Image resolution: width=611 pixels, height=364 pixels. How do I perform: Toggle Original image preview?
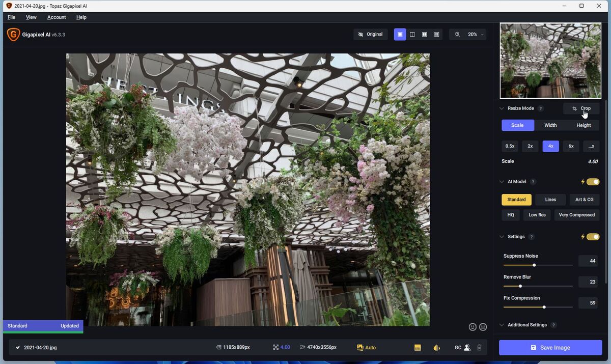click(370, 35)
